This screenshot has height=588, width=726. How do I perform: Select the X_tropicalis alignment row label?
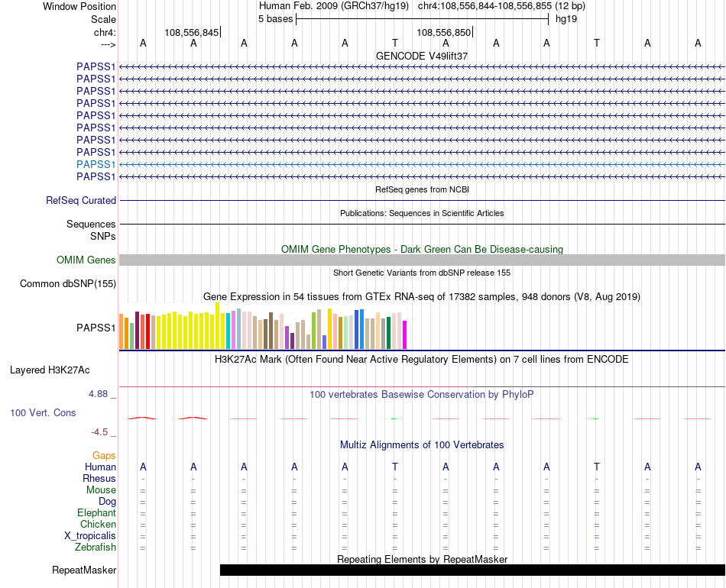pos(90,536)
